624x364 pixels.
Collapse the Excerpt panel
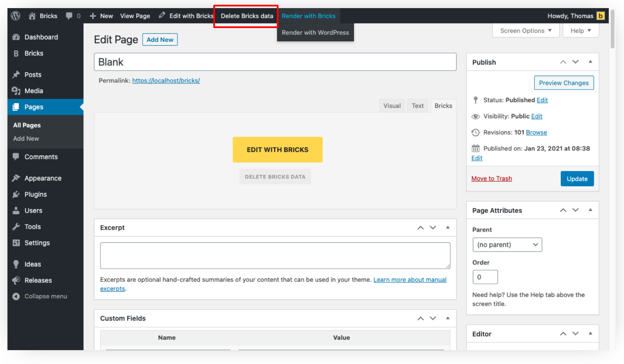coord(448,227)
